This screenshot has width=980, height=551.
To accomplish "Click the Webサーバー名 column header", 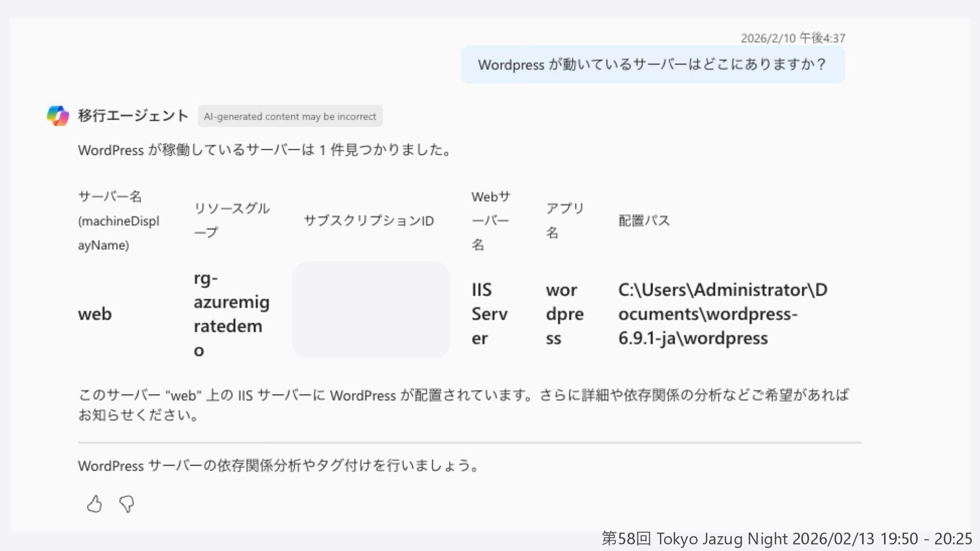I will click(x=490, y=220).
